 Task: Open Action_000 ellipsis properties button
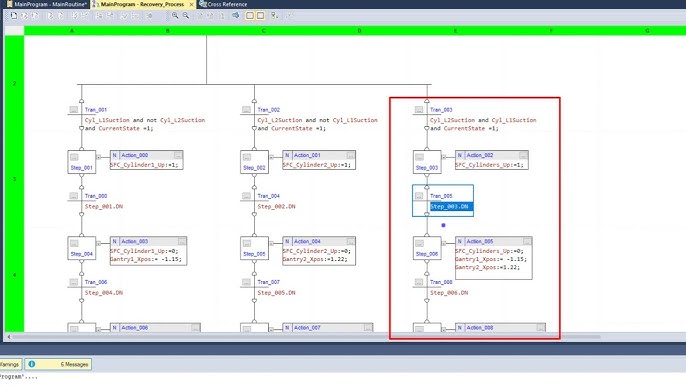click(x=178, y=155)
